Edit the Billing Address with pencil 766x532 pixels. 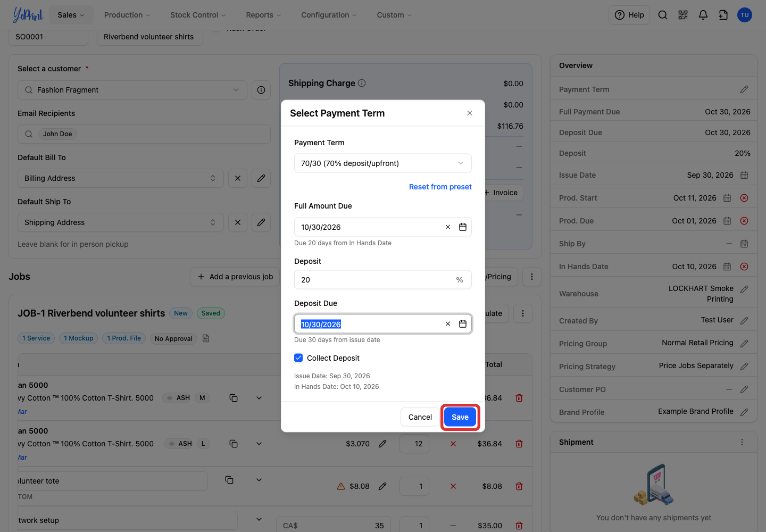click(261, 178)
